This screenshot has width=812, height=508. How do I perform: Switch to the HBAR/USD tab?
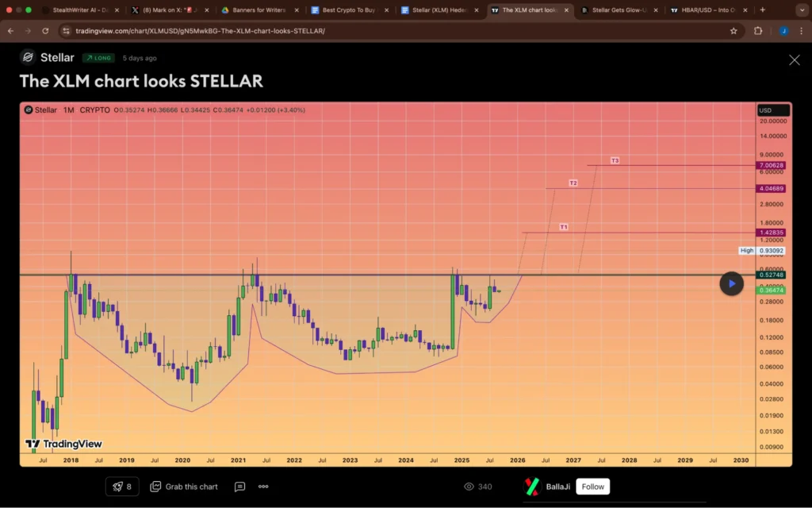pos(708,10)
